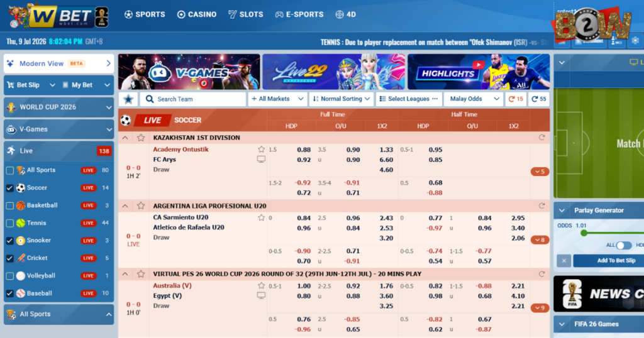Click the 15-second refresh timer icon
This screenshot has height=338, width=644.
point(516,99)
